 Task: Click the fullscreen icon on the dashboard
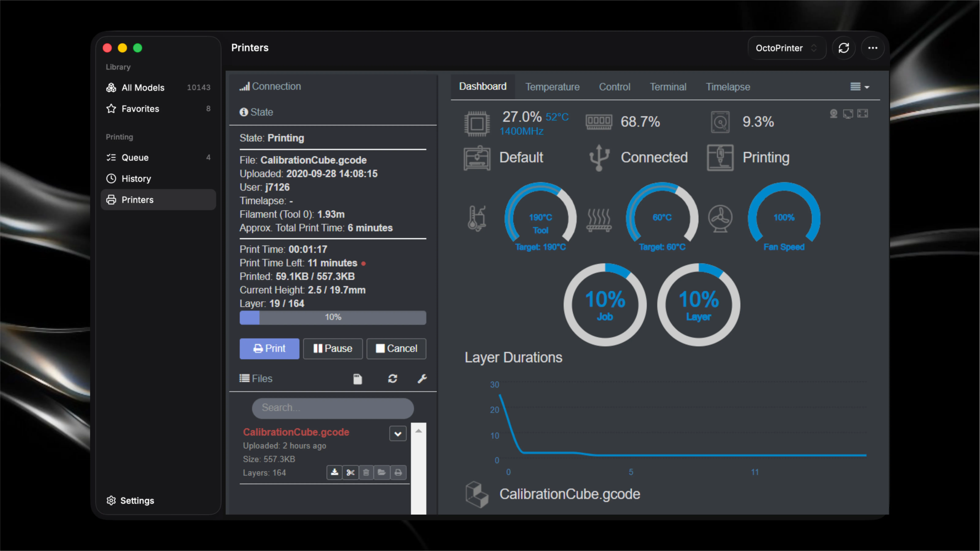click(862, 114)
